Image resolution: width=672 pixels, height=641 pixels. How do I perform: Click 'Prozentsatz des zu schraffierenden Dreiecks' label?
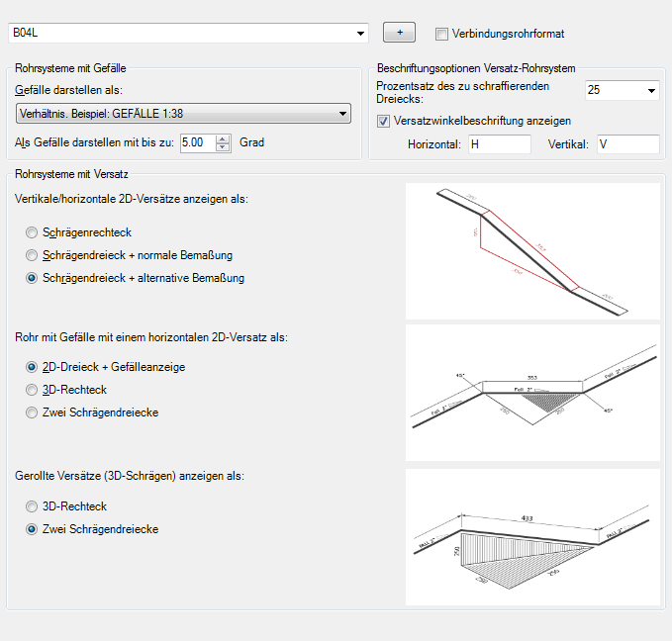tap(462, 93)
